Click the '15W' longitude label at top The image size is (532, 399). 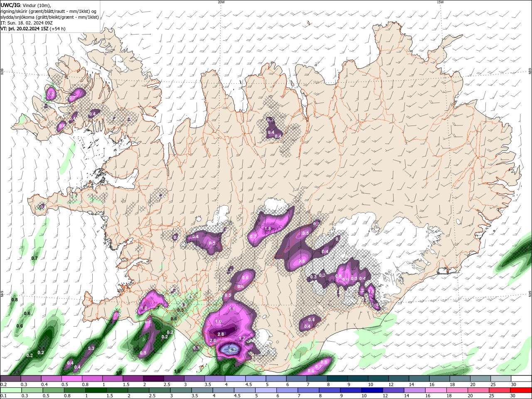pos(440,2)
